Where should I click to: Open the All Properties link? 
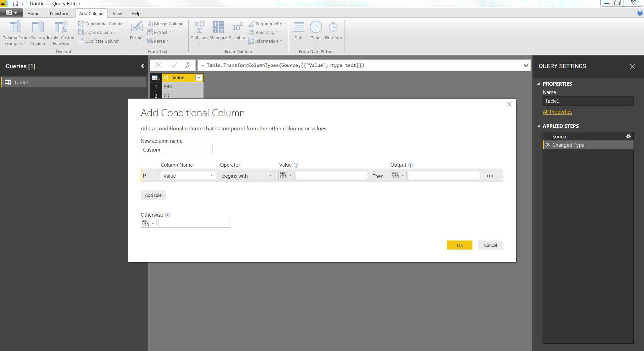click(x=557, y=112)
